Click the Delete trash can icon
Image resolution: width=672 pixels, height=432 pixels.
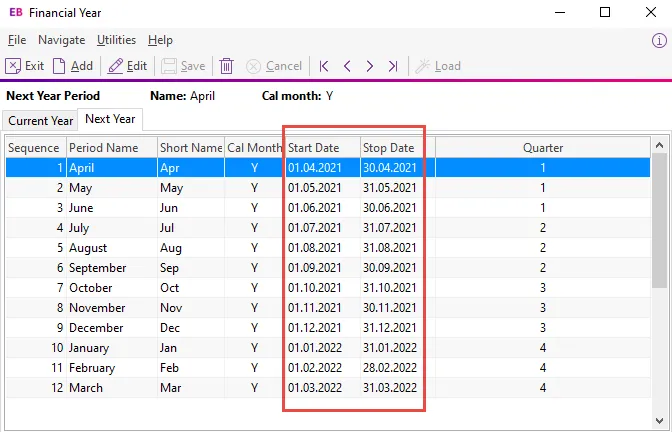[x=227, y=66]
